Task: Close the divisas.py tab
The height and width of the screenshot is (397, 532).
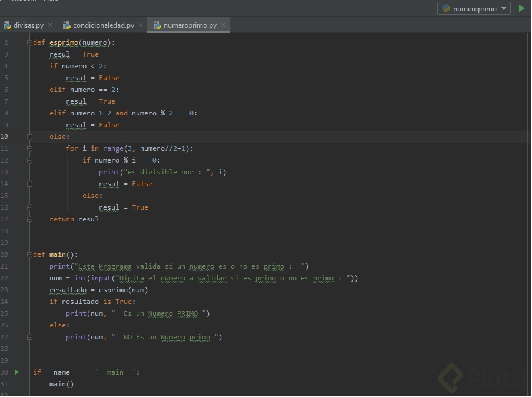Action: [x=50, y=25]
